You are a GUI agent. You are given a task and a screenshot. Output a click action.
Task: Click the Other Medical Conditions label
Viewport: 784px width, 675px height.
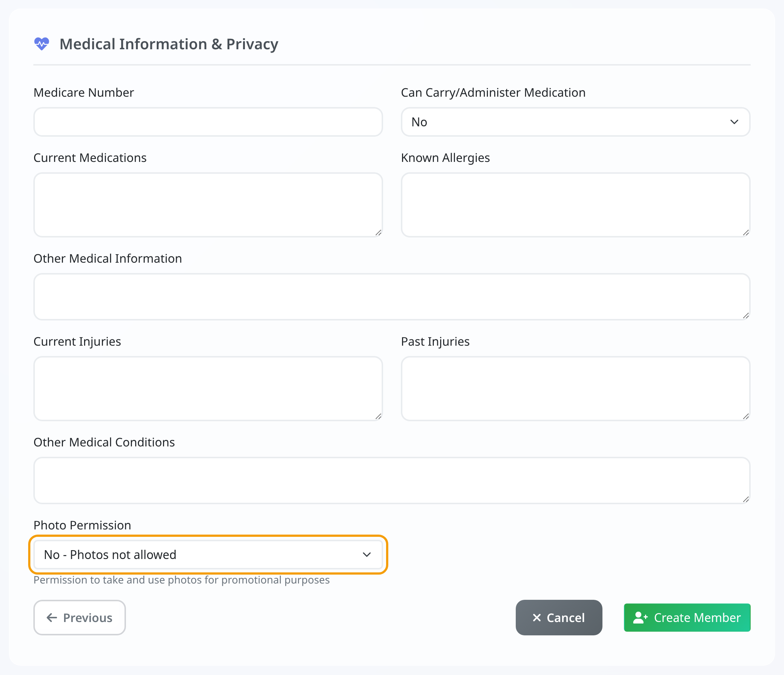(104, 442)
